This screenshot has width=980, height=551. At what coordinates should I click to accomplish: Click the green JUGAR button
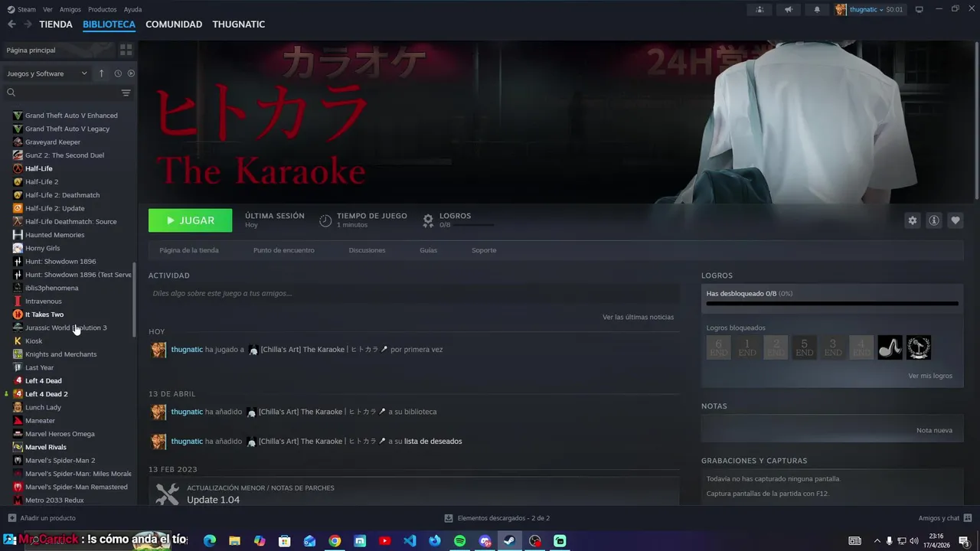click(x=190, y=220)
